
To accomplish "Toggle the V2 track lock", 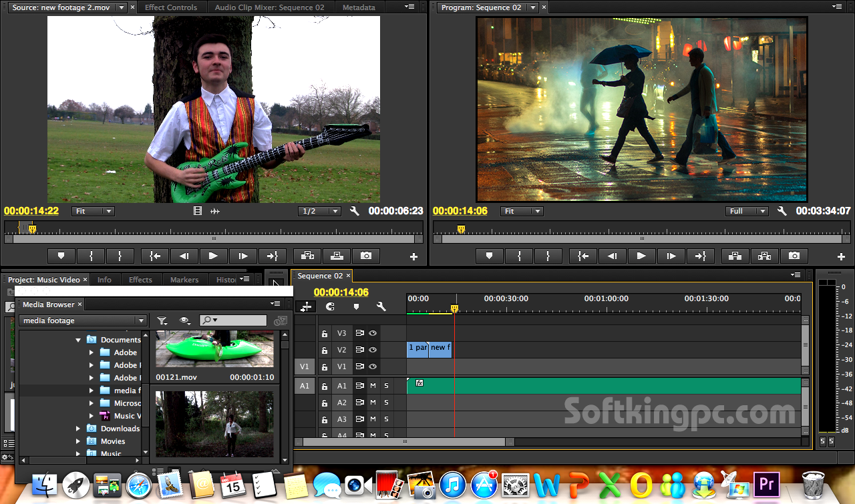I will point(325,350).
